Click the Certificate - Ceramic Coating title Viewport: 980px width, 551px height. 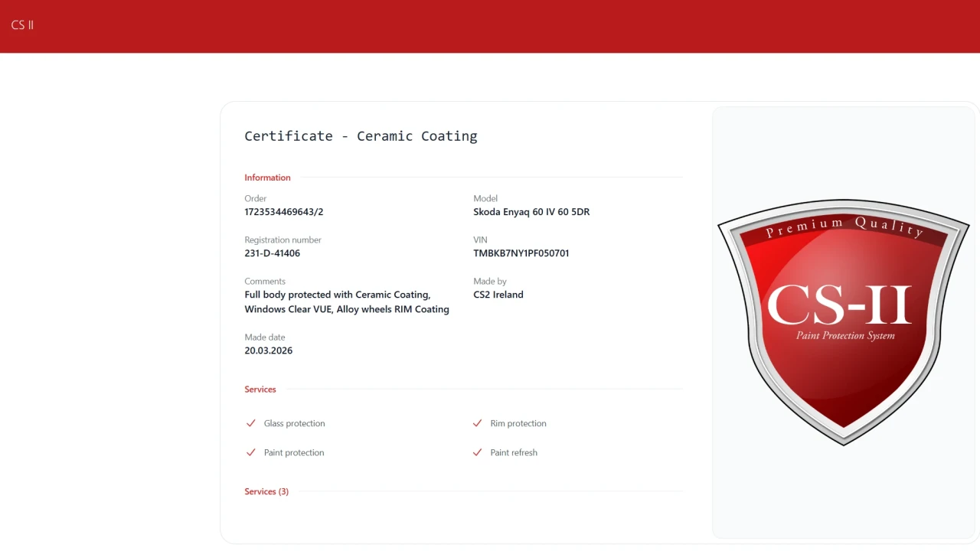tap(361, 136)
